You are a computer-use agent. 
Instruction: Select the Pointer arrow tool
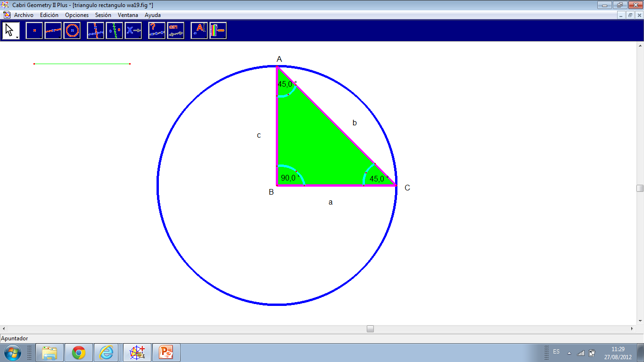[11, 31]
